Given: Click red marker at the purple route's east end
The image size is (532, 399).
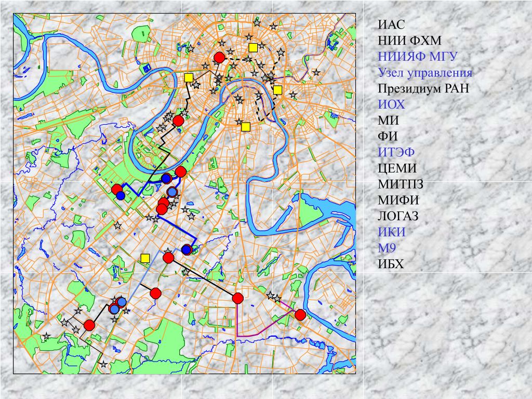Looking at the screenshot, I should [300, 315].
